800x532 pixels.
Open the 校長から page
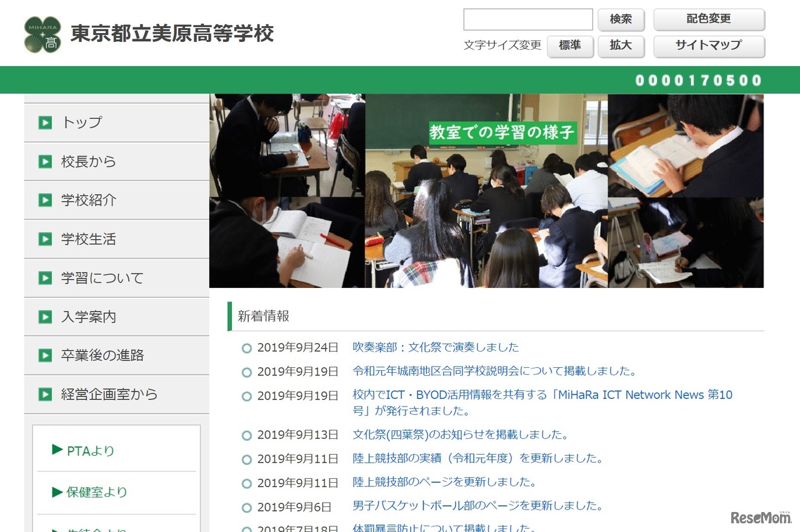tap(88, 161)
